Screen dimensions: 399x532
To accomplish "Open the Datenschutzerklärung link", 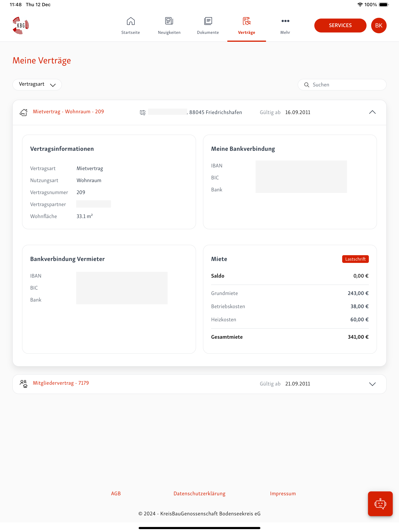I will click(x=199, y=494).
